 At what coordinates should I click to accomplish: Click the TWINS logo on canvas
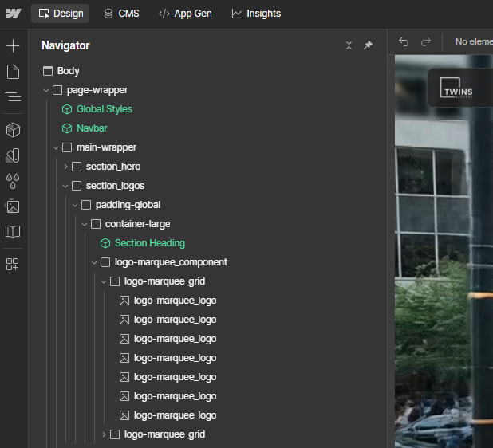456,88
